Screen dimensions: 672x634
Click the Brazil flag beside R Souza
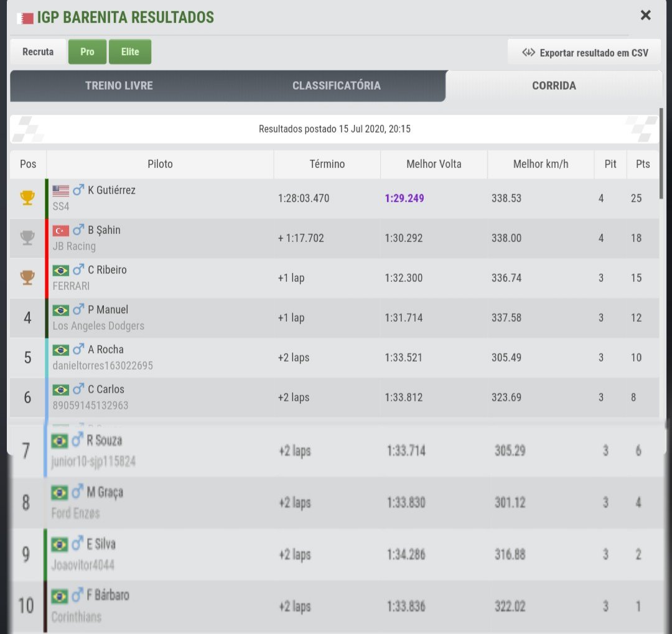[59, 441]
